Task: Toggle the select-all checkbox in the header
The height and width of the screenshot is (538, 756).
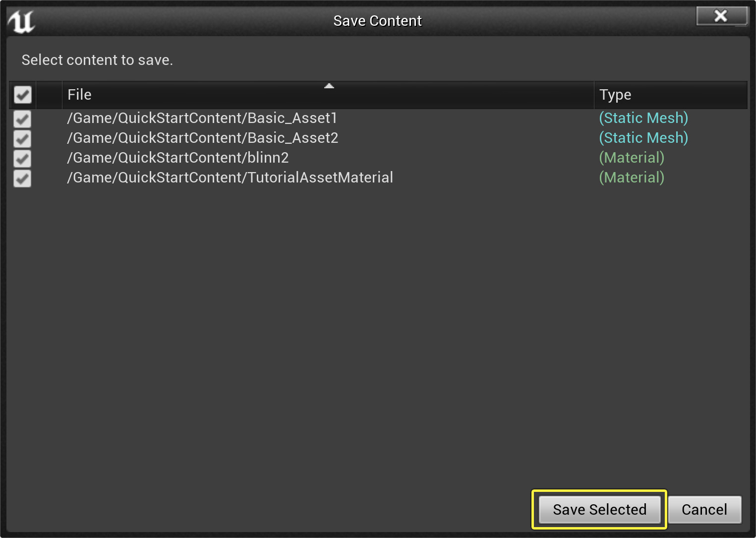Action: click(x=22, y=95)
